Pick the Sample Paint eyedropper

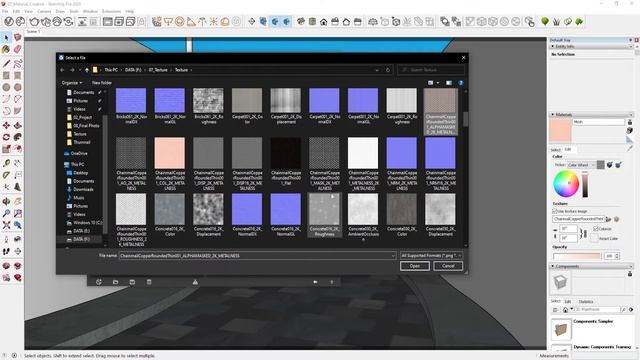pyautogui.click(x=630, y=148)
